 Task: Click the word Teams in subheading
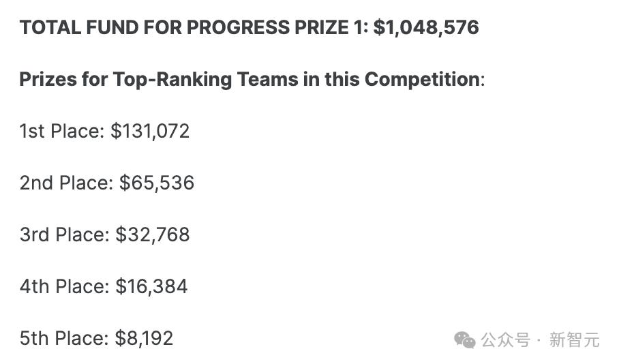click(268, 79)
